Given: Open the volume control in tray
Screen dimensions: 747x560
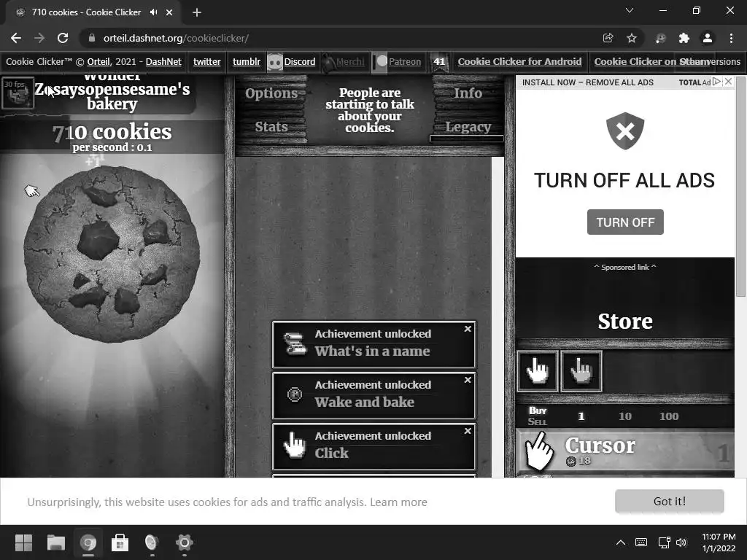Looking at the screenshot, I should [682, 542].
